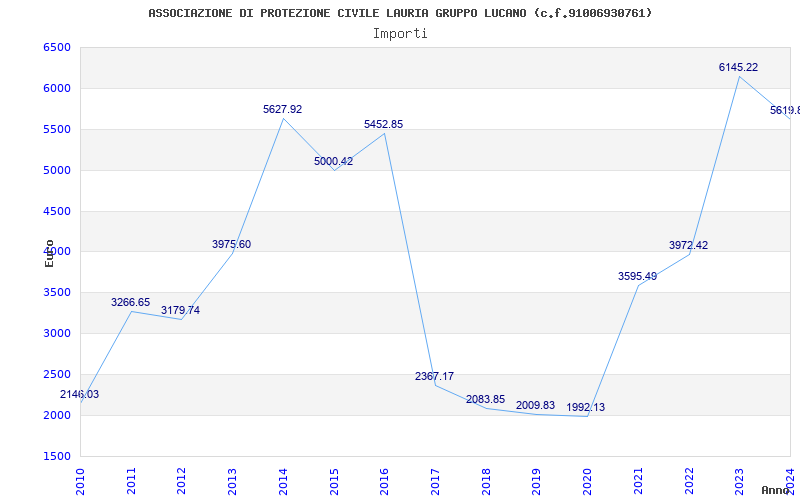Click y-axis tick 3000
Image resolution: width=800 pixels, height=500 pixels.
click(57, 334)
